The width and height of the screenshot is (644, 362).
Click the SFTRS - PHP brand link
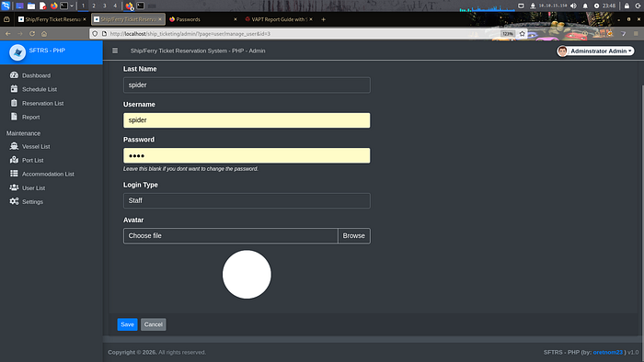[47, 50]
